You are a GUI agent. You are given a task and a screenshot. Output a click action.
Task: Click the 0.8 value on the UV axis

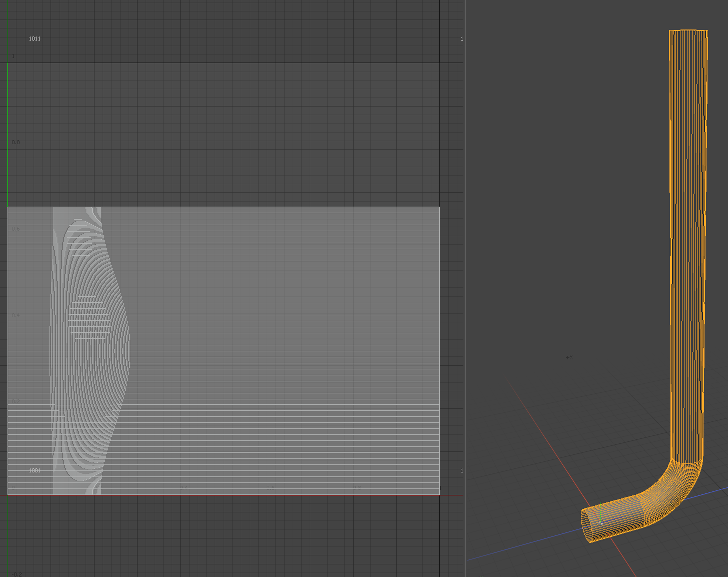pos(16,142)
